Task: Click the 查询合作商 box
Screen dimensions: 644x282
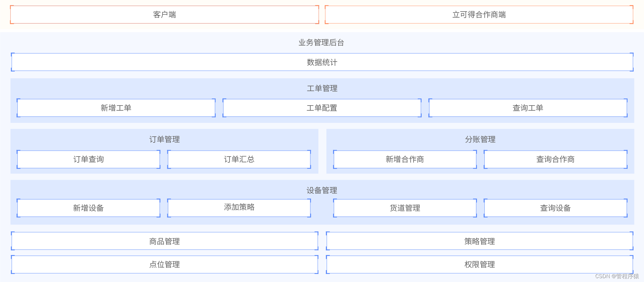Action: pos(556,159)
